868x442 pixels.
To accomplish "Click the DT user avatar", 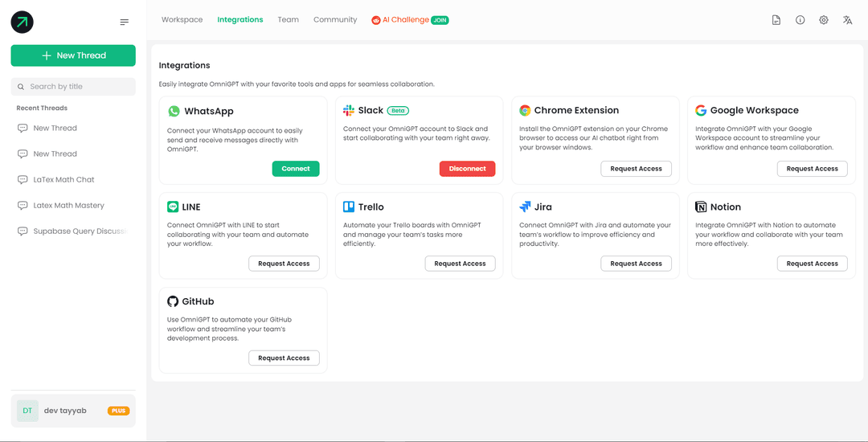I will (27, 411).
